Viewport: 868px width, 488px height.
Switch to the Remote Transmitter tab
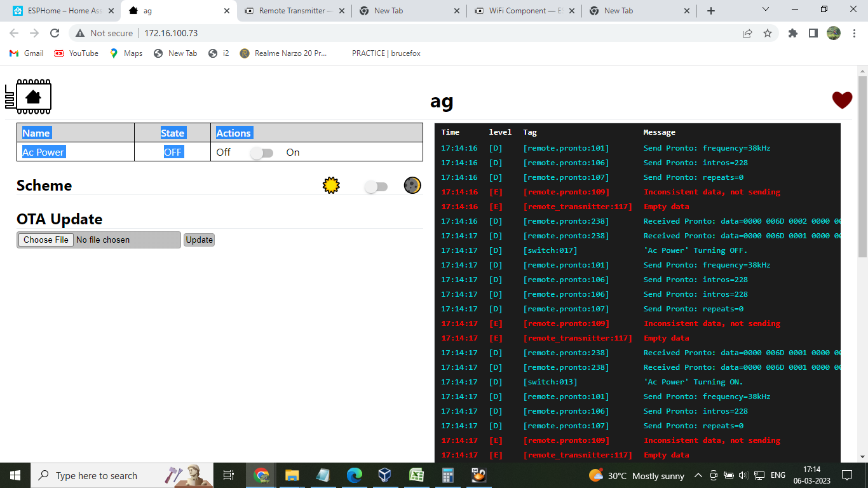pyautogui.click(x=294, y=11)
